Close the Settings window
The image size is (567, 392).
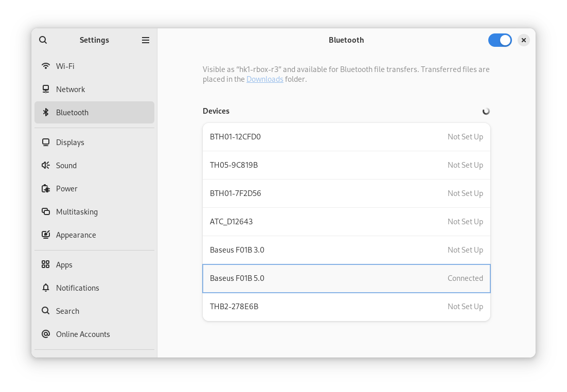(x=524, y=40)
